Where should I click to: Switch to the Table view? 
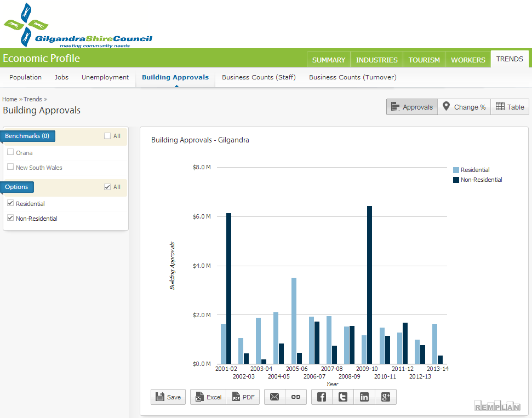coord(510,107)
